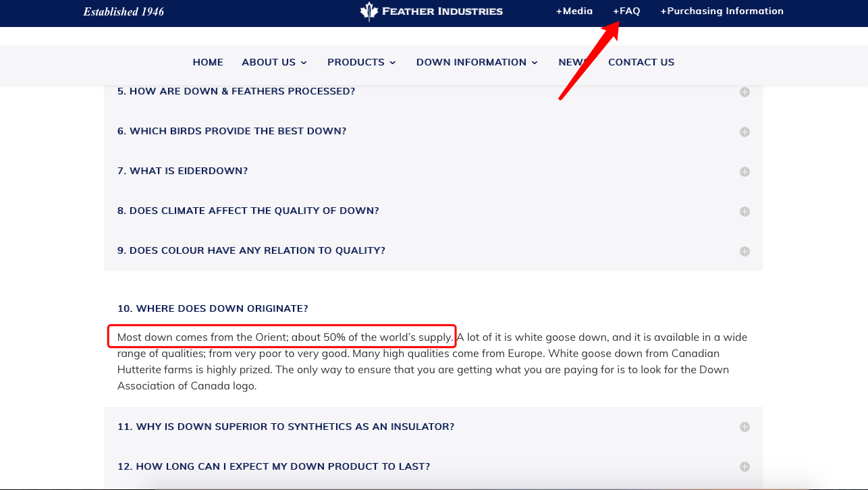This screenshot has width=868, height=490.
Task: Click the +FAQ link in top bar
Action: pos(626,11)
